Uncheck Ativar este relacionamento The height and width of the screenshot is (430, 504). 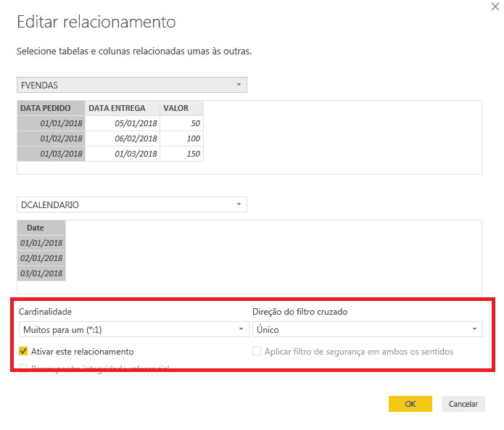23,351
